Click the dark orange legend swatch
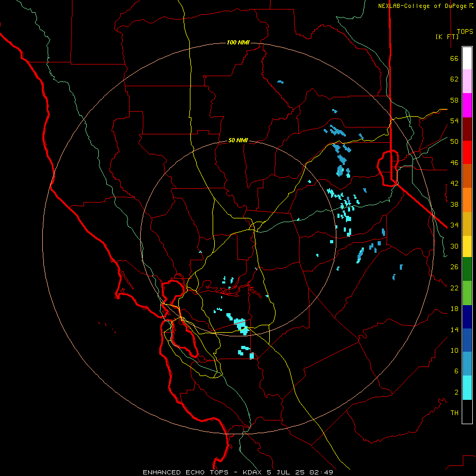Viewport: 476px width, 476px height. tap(467, 176)
